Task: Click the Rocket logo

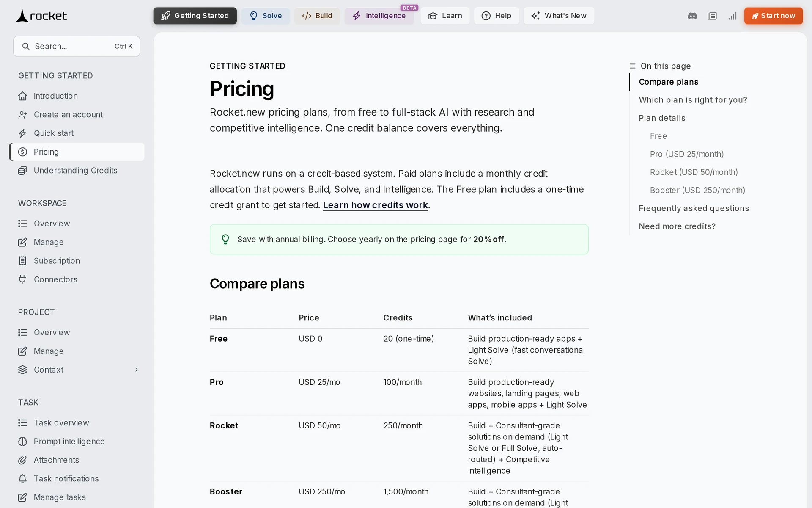Action: point(41,16)
